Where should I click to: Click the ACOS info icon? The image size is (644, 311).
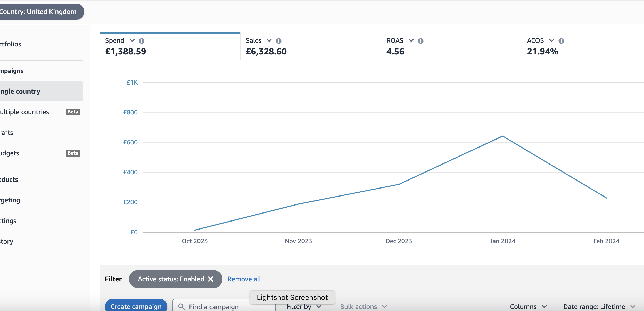pos(561,41)
